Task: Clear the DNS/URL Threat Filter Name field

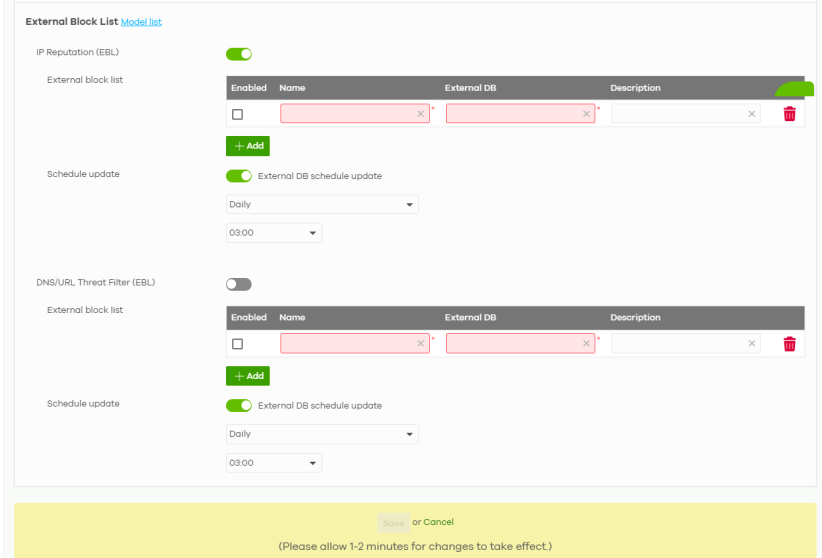Action: point(421,344)
